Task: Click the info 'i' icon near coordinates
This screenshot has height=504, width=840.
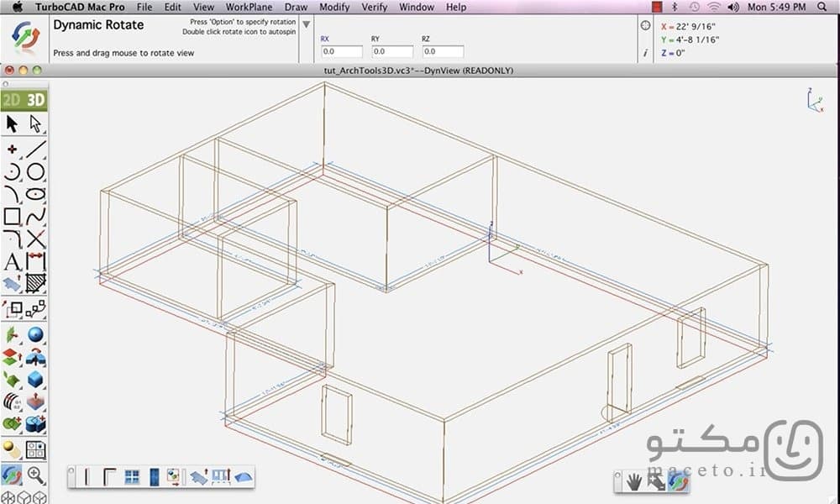Action: [x=645, y=52]
